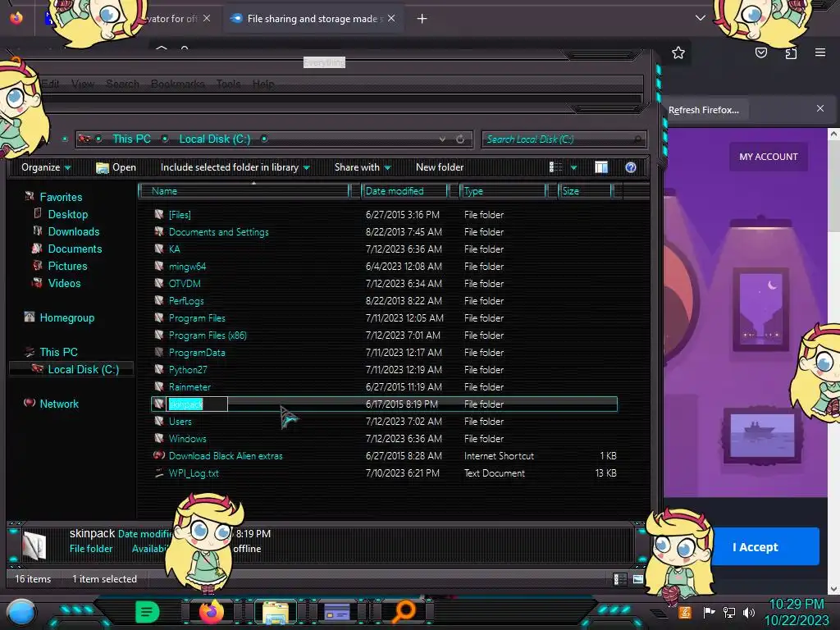This screenshot has width=840, height=630.
Task: Open Documents in Favorites
Action: [75, 249]
